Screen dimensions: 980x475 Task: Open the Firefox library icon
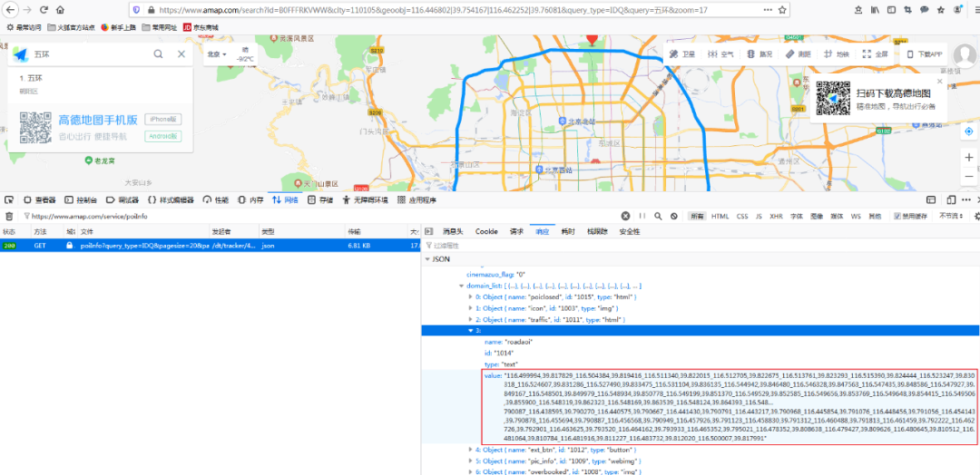coord(875,10)
